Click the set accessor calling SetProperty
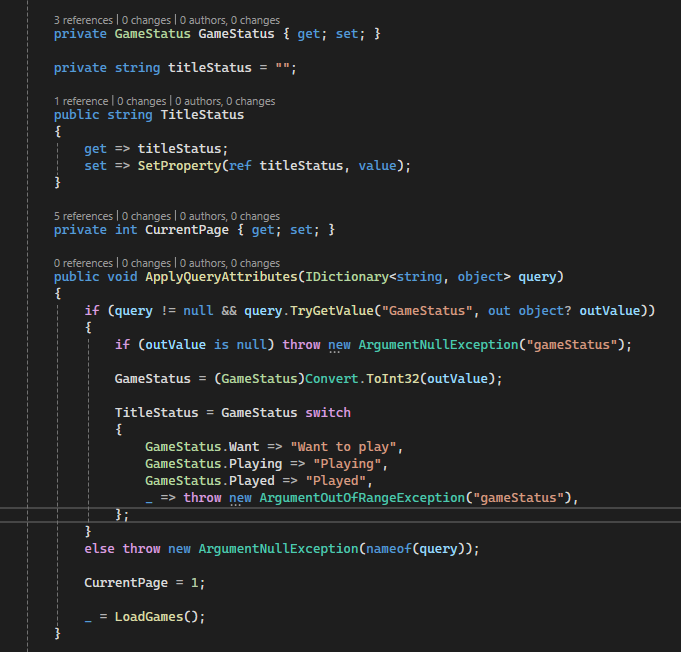 96,165
